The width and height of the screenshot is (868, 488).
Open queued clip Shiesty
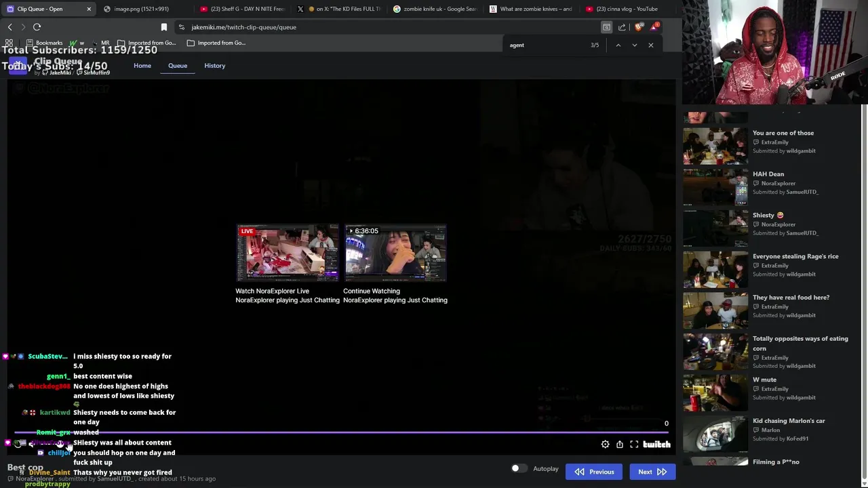(768, 215)
